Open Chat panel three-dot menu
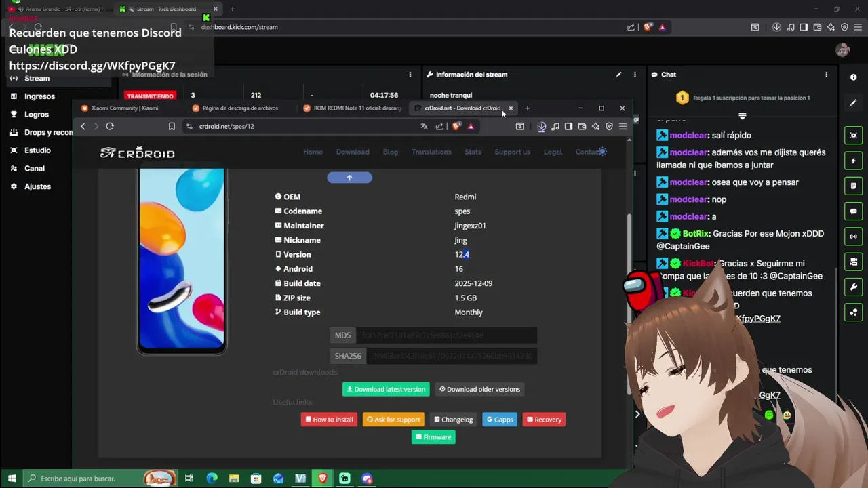Viewport: 868px width, 488px height. click(826, 75)
